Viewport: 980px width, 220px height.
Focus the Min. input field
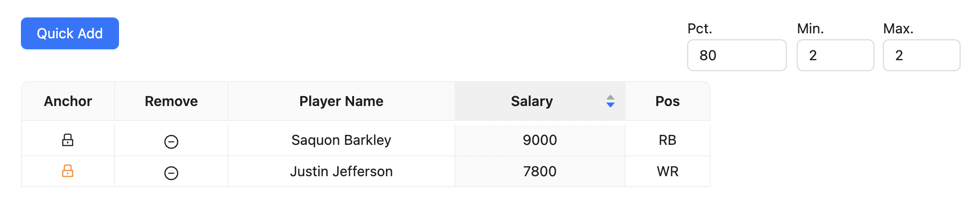click(x=835, y=55)
